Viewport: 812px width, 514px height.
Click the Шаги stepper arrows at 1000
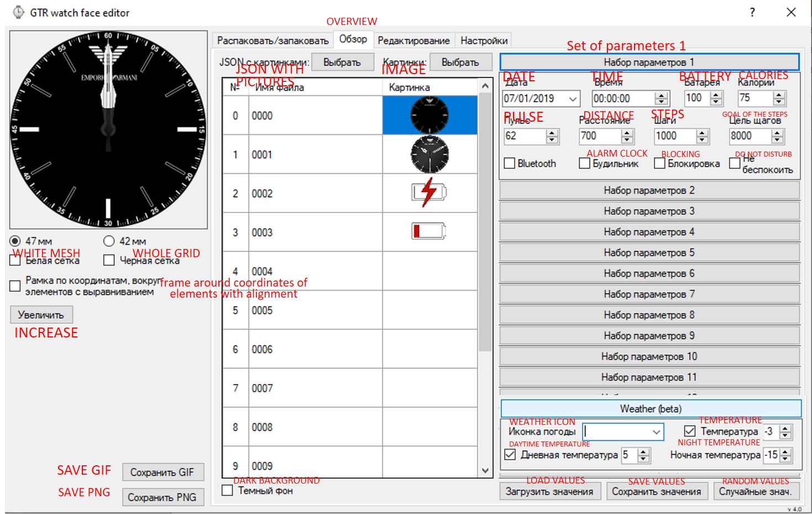click(703, 136)
